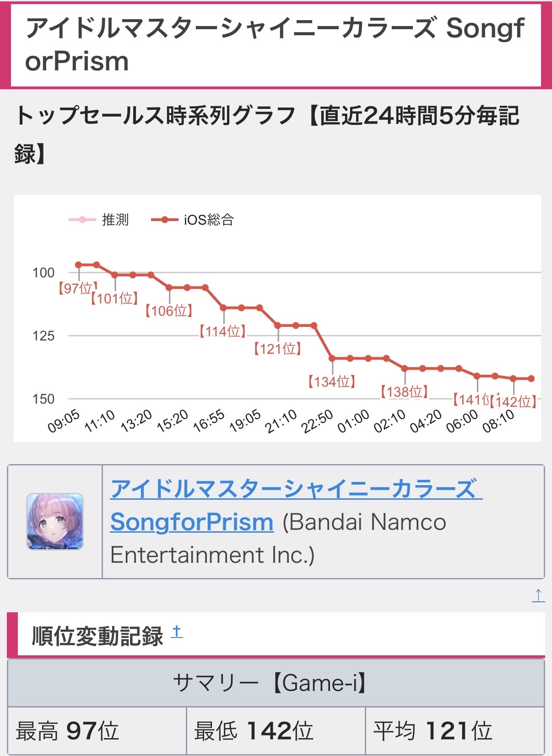Toggle the 推測 legend series
The height and width of the screenshot is (756, 552).
tap(99, 220)
